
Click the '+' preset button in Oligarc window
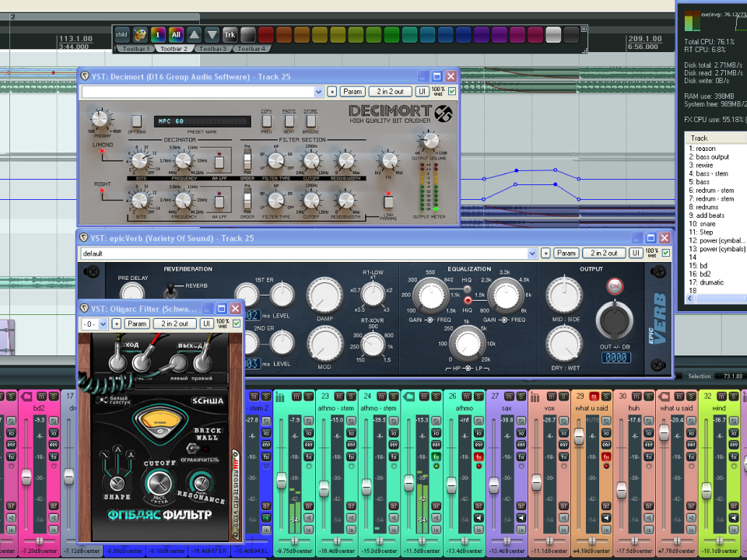tap(116, 324)
